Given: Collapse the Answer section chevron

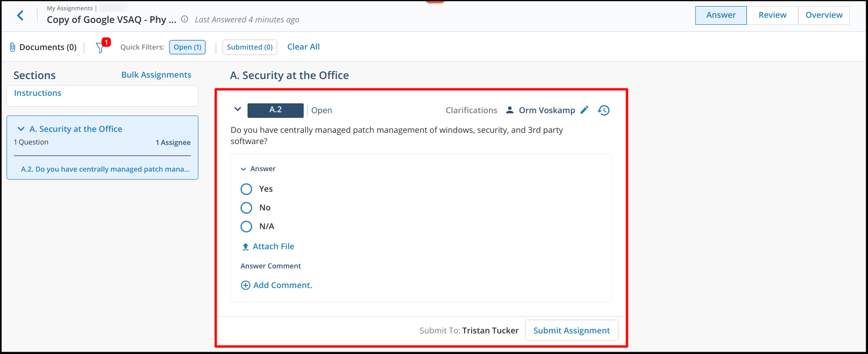Looking at the screenshot, I should point(243,169).
